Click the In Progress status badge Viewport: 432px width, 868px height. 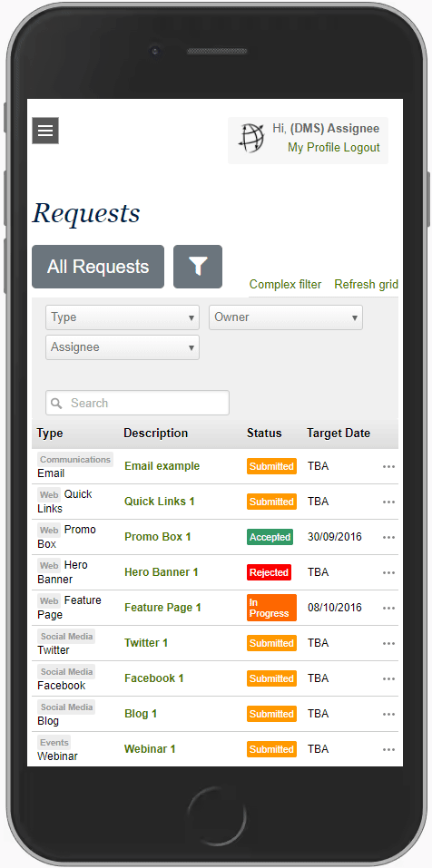tap(271, 608)
